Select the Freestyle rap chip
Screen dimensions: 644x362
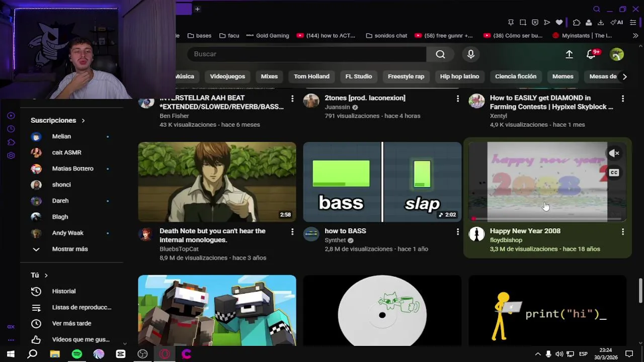(x=406, y=76)
